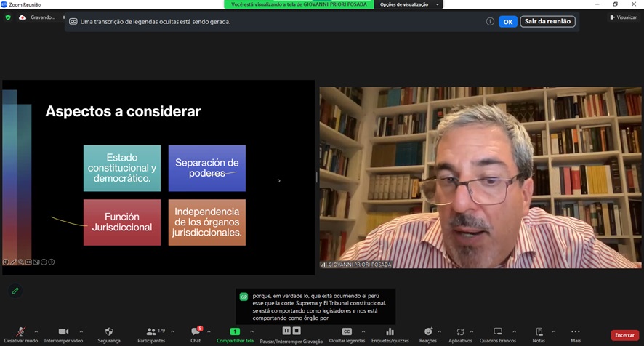Open the Participantes panel

click(x=152, y=334)
